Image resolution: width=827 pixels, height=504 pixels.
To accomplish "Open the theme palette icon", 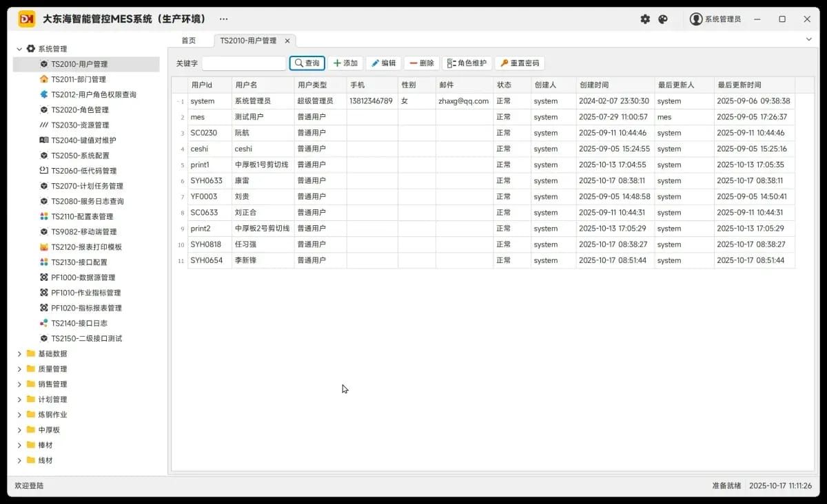I will [663, 19].
